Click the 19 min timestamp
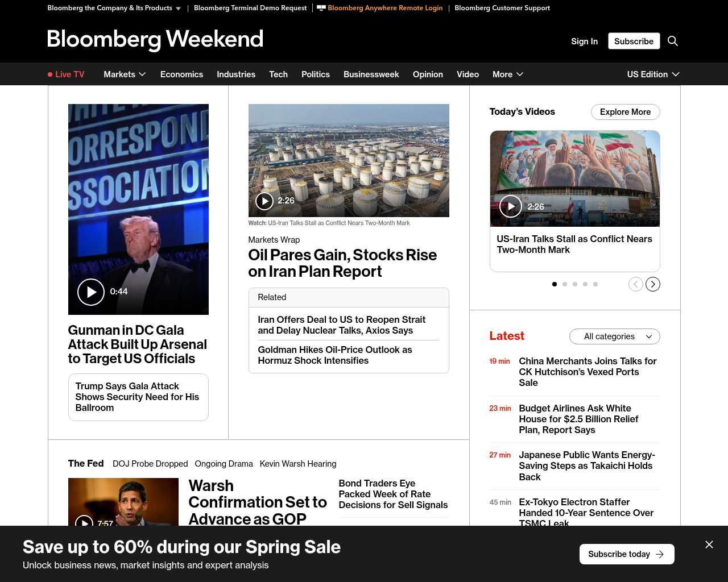 point(499,361)
